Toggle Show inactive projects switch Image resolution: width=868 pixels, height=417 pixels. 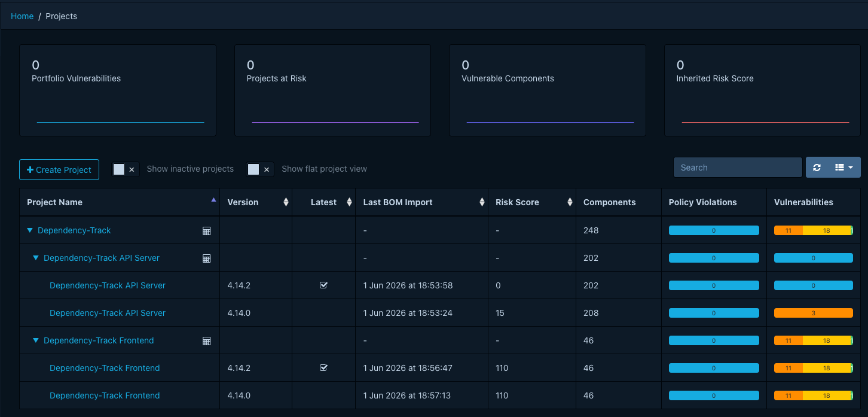[x=126, y=169]
